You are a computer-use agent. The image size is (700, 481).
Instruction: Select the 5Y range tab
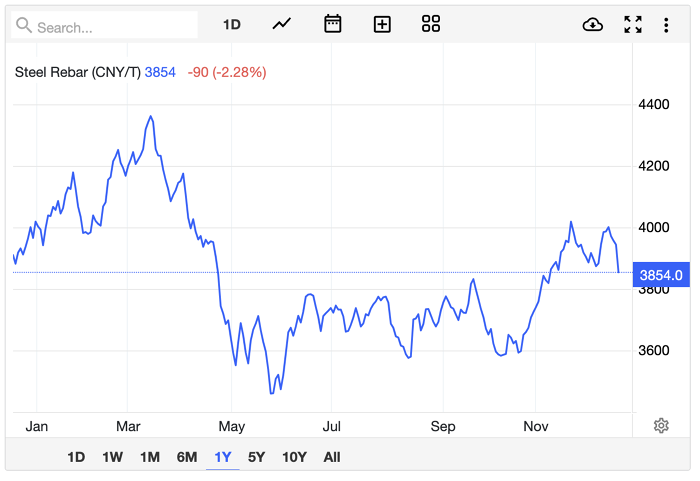coord(256,457)
